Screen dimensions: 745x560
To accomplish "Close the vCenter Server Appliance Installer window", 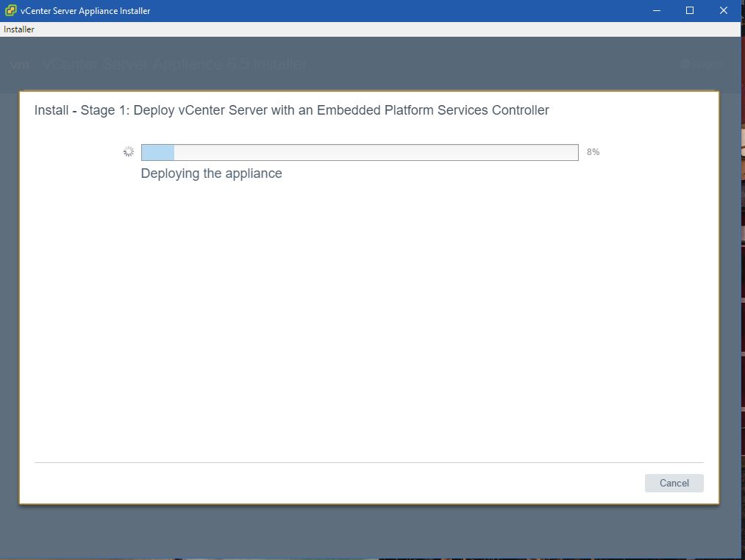I will pos(724,10).
